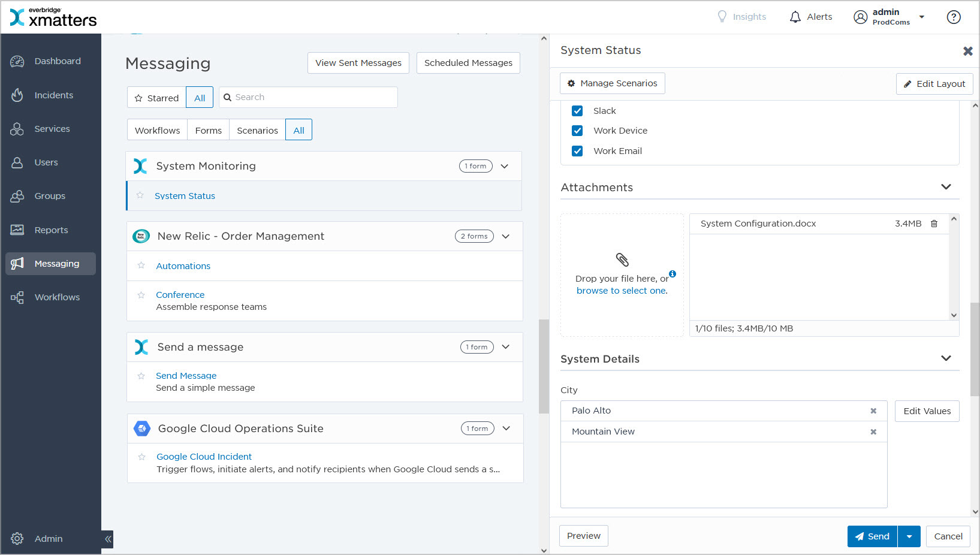Focus the messaging Search field
Viewport: 980px width, 555px height.
(x=308, y=97)
